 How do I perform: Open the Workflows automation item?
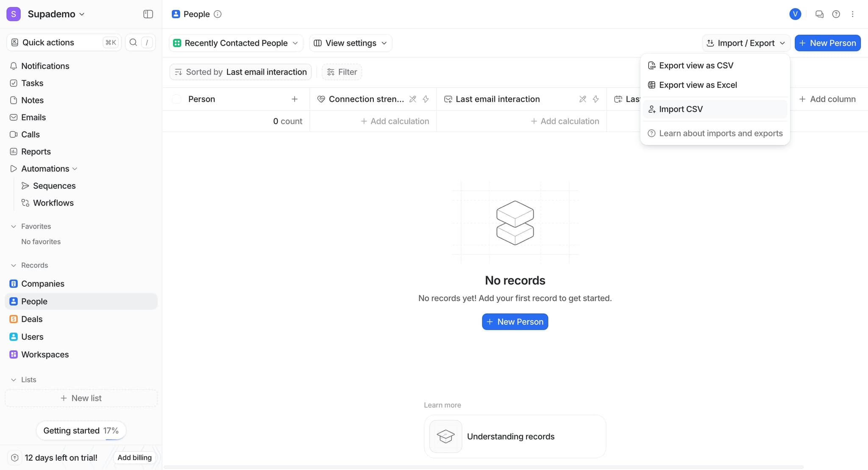[x=53, y=203]
